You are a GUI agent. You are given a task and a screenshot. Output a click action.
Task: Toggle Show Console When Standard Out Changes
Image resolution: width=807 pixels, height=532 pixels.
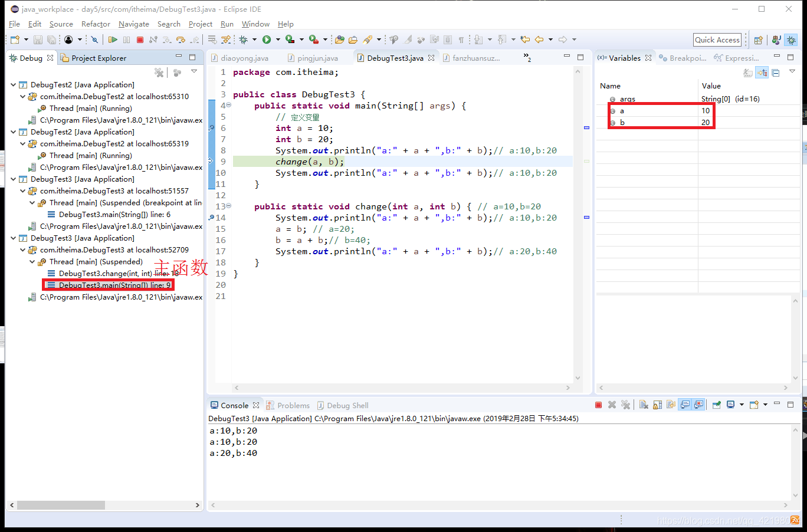click(x=685, y=405)
